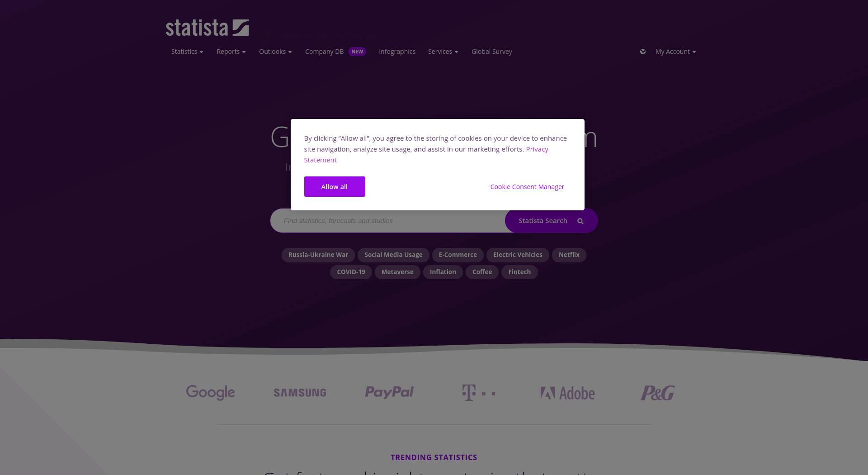Click the PayPal logo
The width and height of the screenshot is (868, 475).
pyautogui.click(x=389, y=392)
